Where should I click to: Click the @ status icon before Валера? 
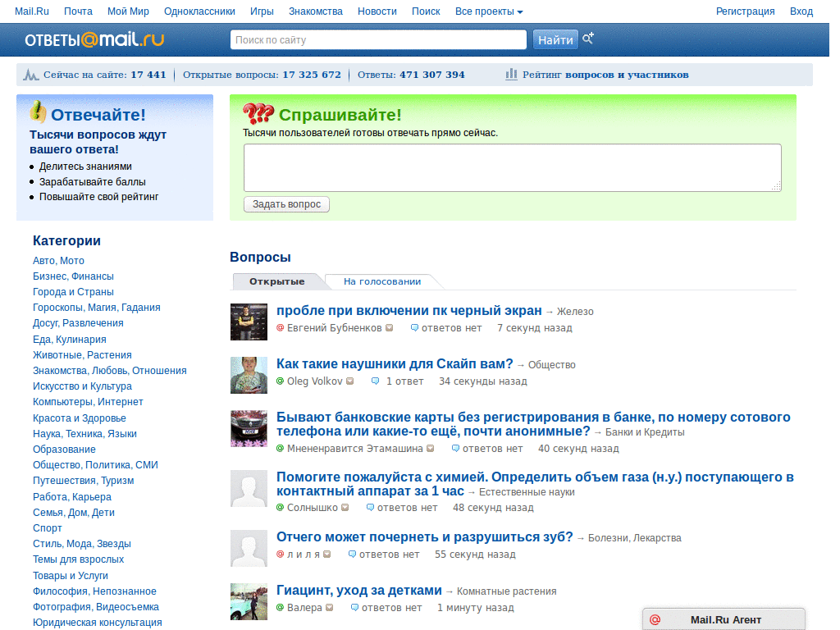(x=280, y=608)
